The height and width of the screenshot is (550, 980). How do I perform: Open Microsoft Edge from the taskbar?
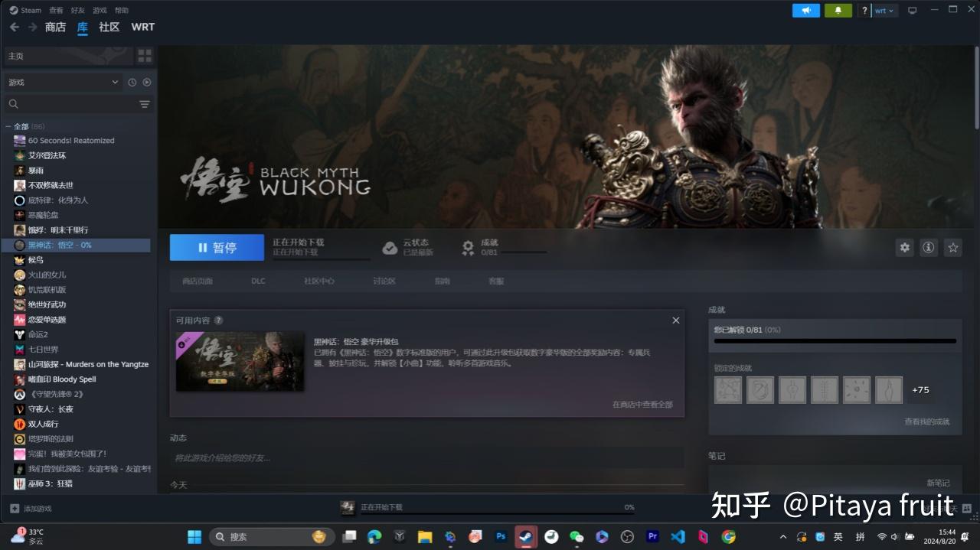coord(374,537)
